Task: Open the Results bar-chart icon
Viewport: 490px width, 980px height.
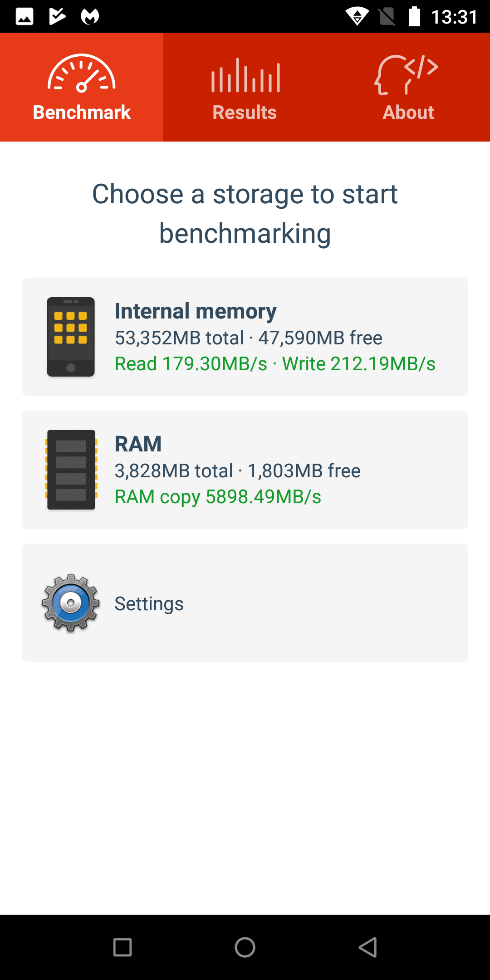Action: point(245,75)
